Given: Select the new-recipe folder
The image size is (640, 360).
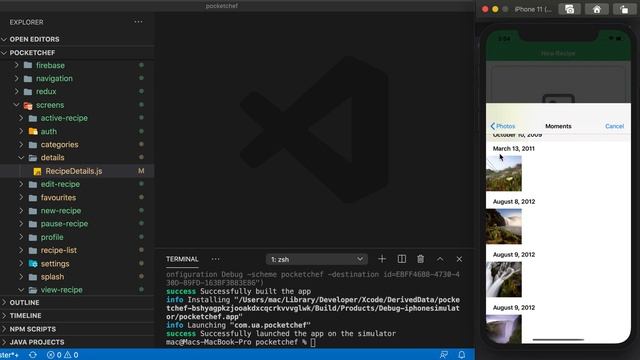Looking at the screenshot, I should pyautogui.click(x=61, y=211).
